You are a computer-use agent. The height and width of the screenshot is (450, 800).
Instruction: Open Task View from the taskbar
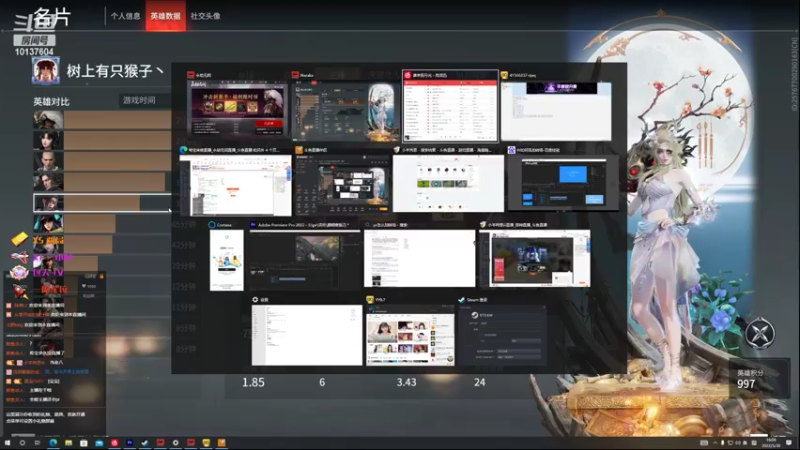(x=37, y=443)
